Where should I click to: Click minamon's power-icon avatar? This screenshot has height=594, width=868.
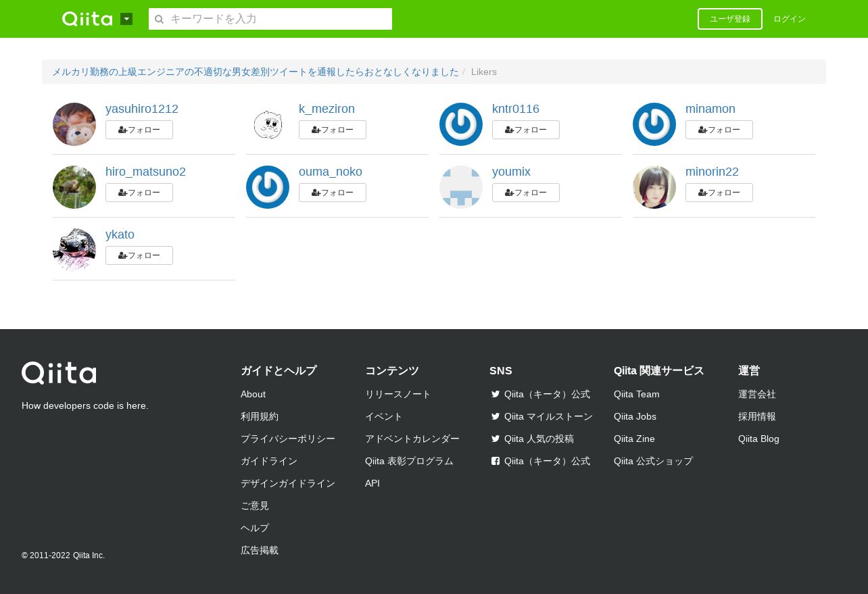(654, 124)
